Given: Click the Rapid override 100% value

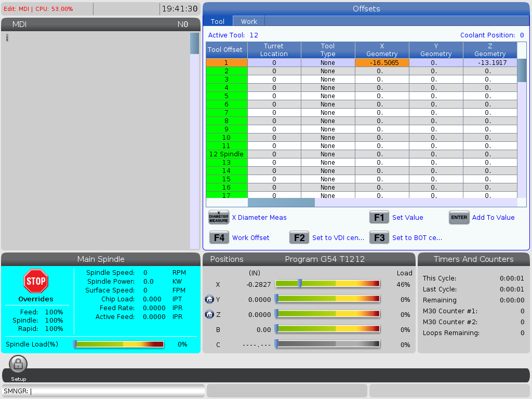Looking at the screenshot, I should tap(54, 328).
